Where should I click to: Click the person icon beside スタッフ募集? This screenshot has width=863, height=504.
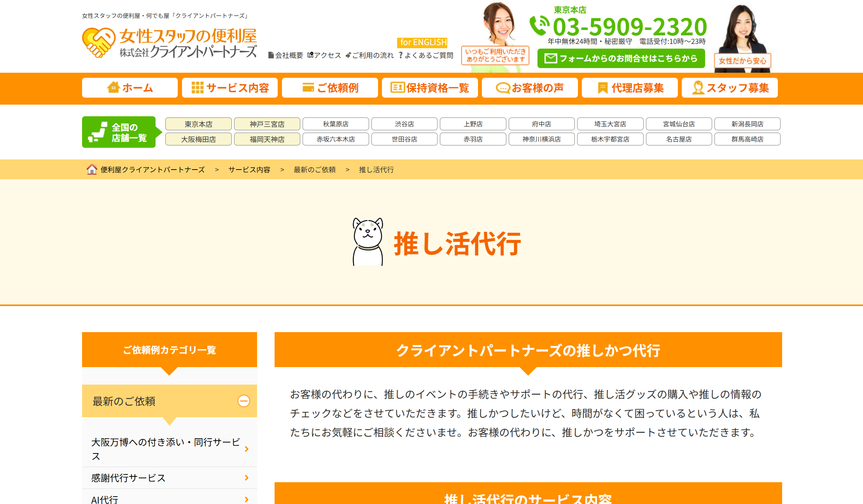pos(698,87)
